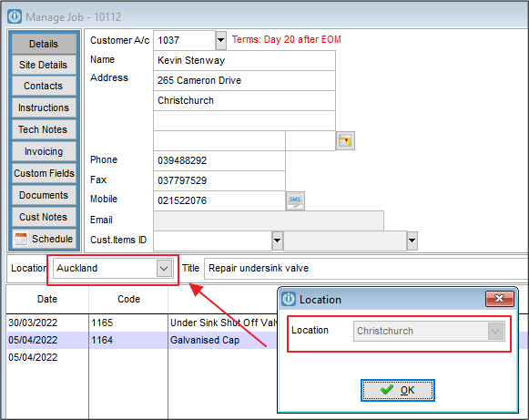
Task: Click the Title field with Repair undersink valve
Action: pyautogui.click(x=366, y=269)
